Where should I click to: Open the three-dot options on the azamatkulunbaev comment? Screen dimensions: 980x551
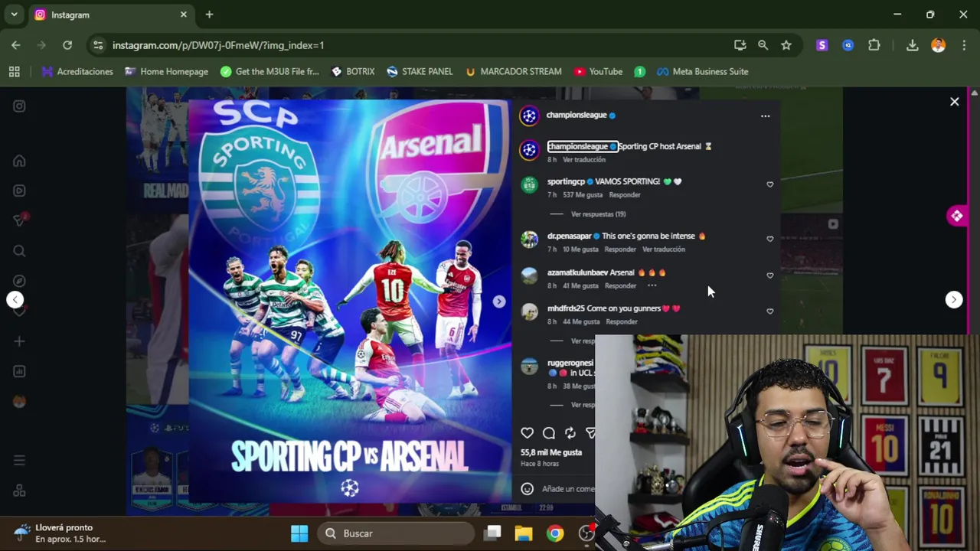(x=652, y=285)
